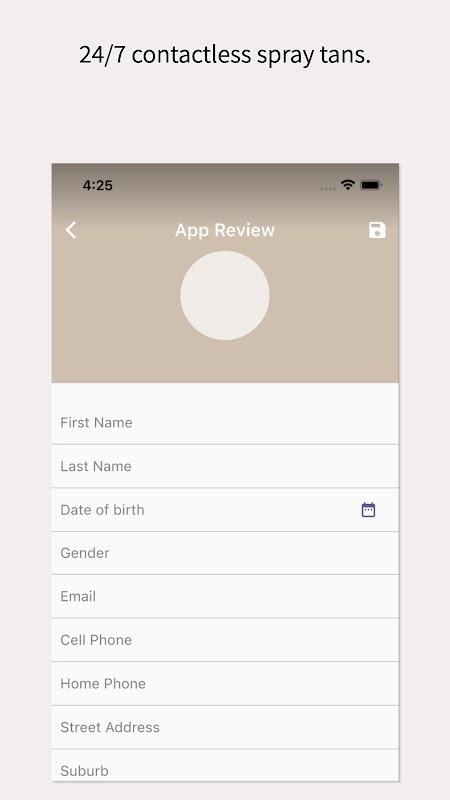Select the Street Address field
Screen dimensions: 450x800
pos(225,727)
